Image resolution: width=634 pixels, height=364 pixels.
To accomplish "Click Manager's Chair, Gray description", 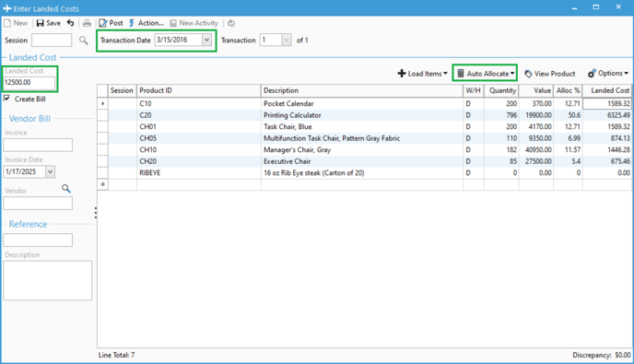I will pyautogui.click(x=362, y=149).
